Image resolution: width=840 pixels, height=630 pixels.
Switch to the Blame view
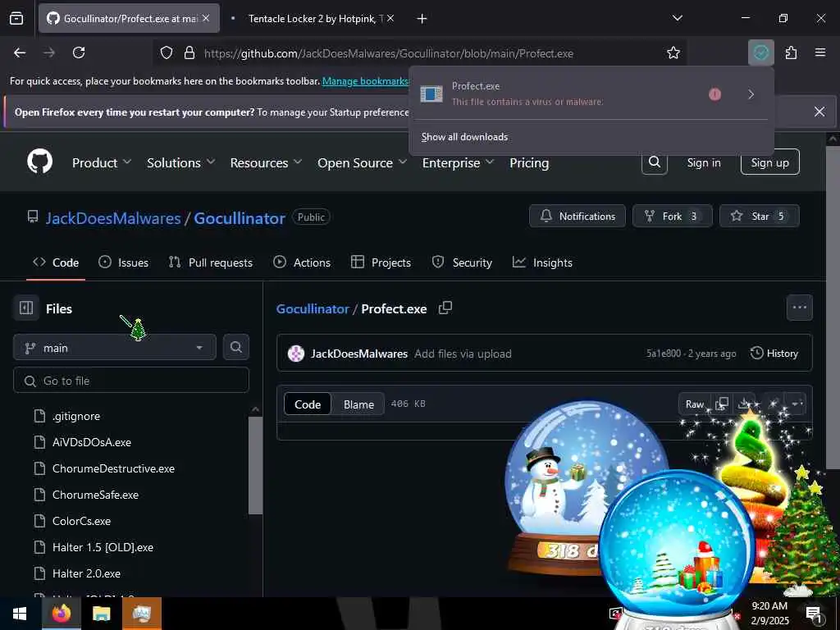(358, 404)
